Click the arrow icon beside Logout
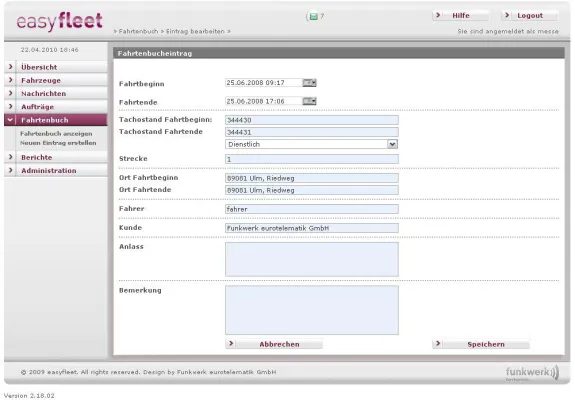575x400 pixels. pos(506,15)
